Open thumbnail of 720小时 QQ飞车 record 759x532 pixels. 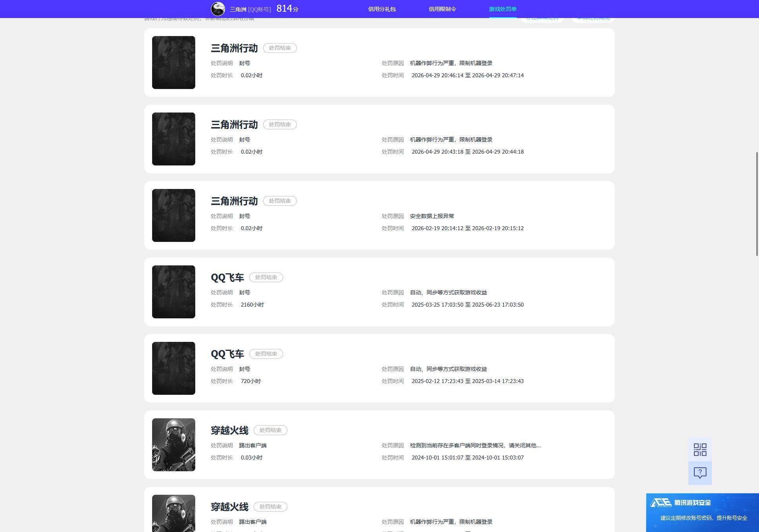[174, 368]
